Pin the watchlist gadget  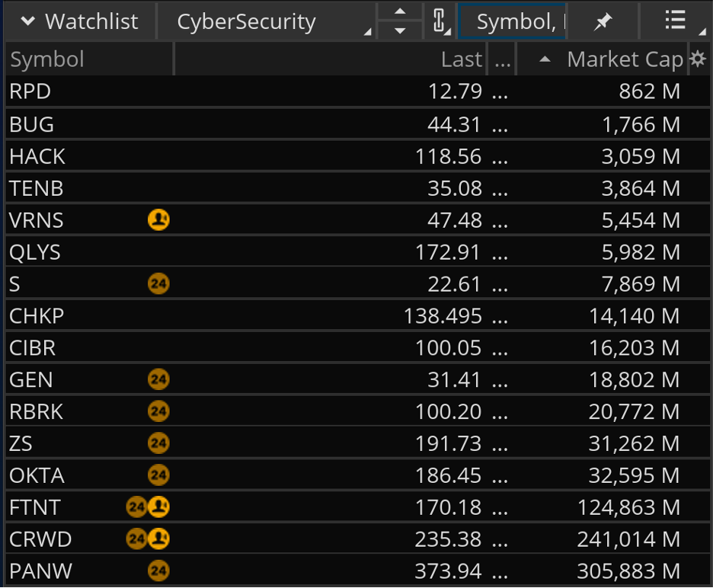603,21
